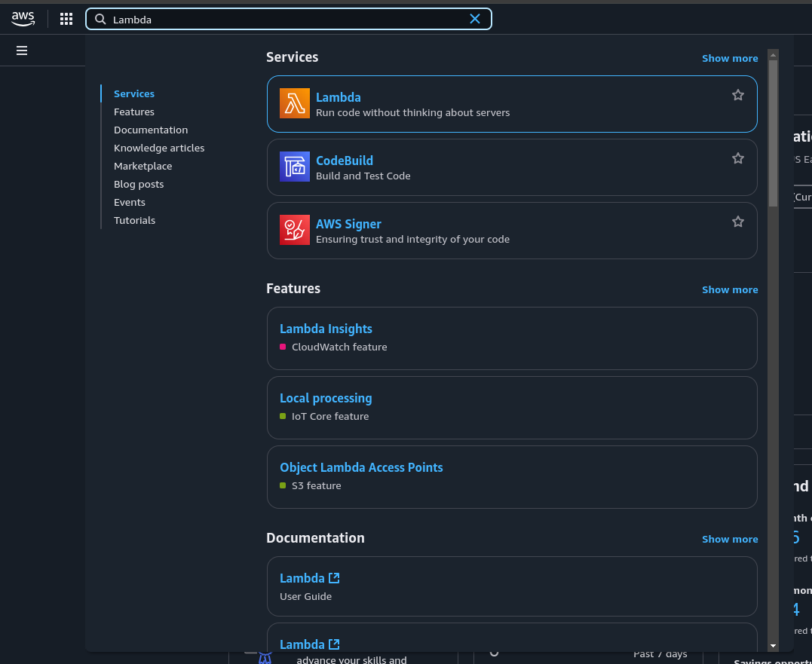
Task: Select Knowledge articles in the sidebar
Action: 159,148
